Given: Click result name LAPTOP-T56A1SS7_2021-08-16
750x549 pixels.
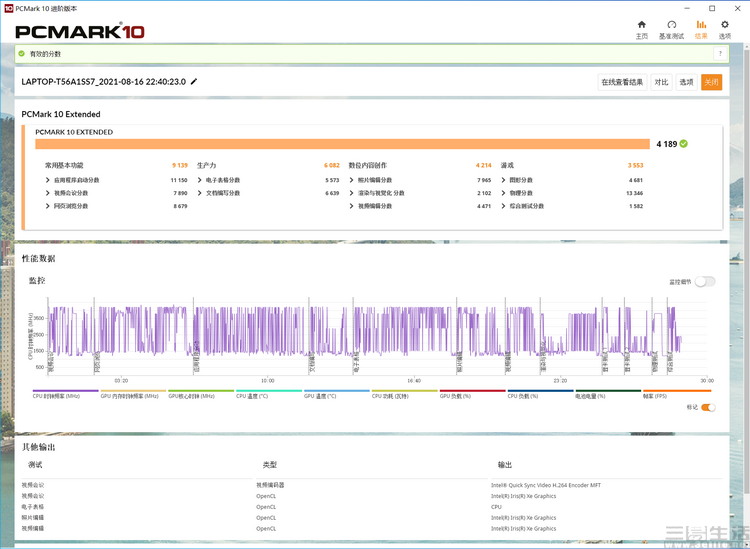Looking at the screenshot, I should tap(103, 82).
